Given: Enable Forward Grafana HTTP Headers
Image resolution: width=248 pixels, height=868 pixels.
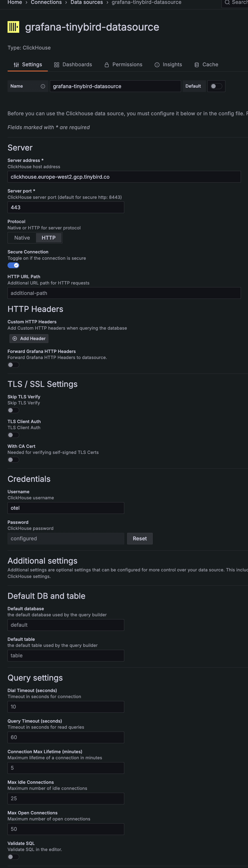Looking at the screenshot, I should [13, 365].
